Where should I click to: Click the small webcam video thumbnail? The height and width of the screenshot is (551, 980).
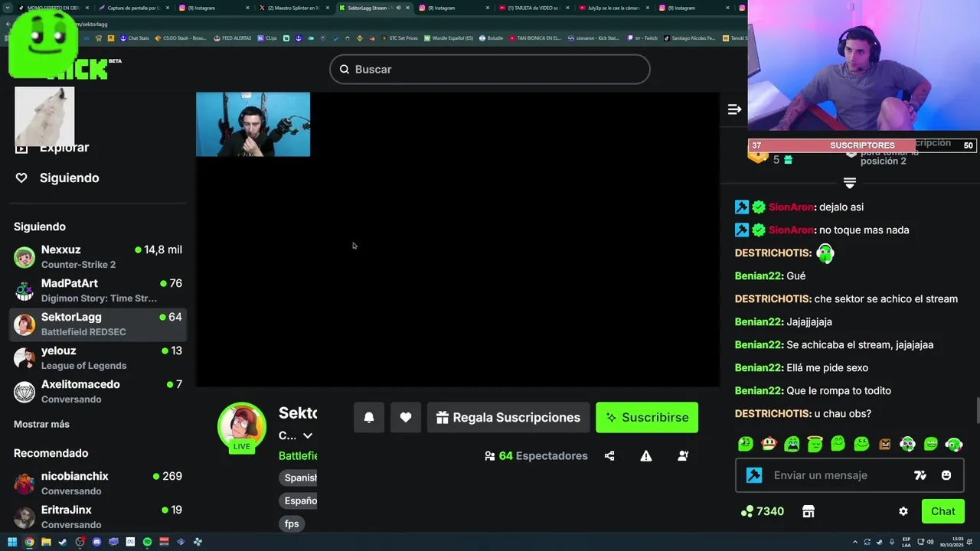[253, 124]
